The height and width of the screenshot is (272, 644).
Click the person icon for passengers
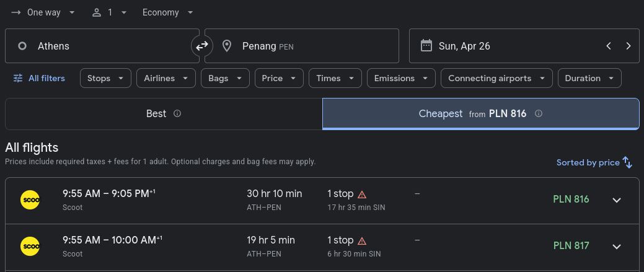pos(97,13)
